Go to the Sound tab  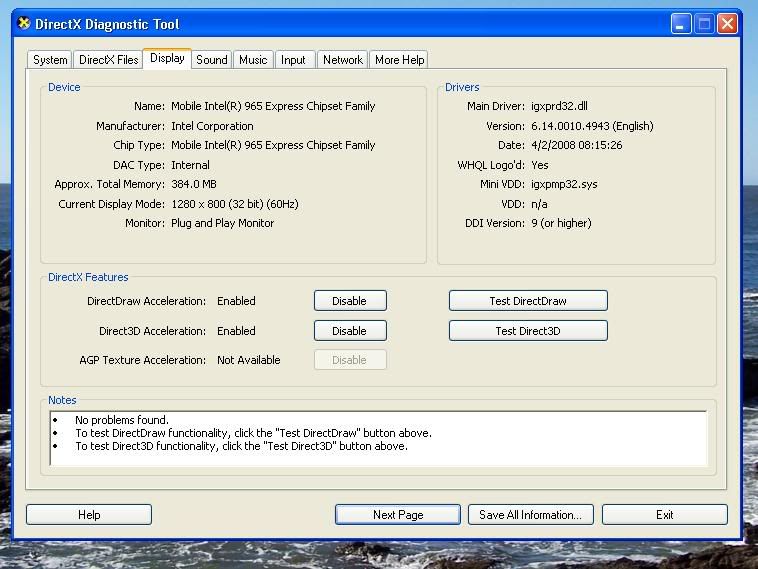211,59
